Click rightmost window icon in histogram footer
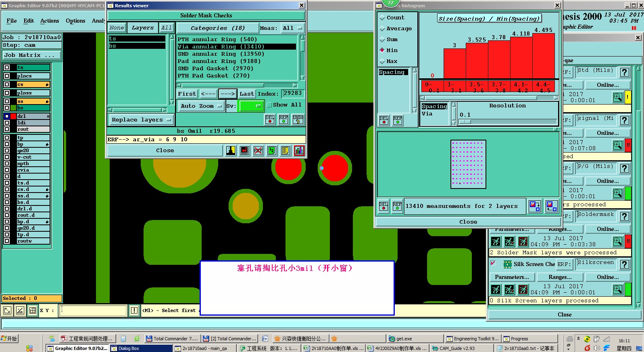This screenshot has width=644, height=352. [551, 206]
